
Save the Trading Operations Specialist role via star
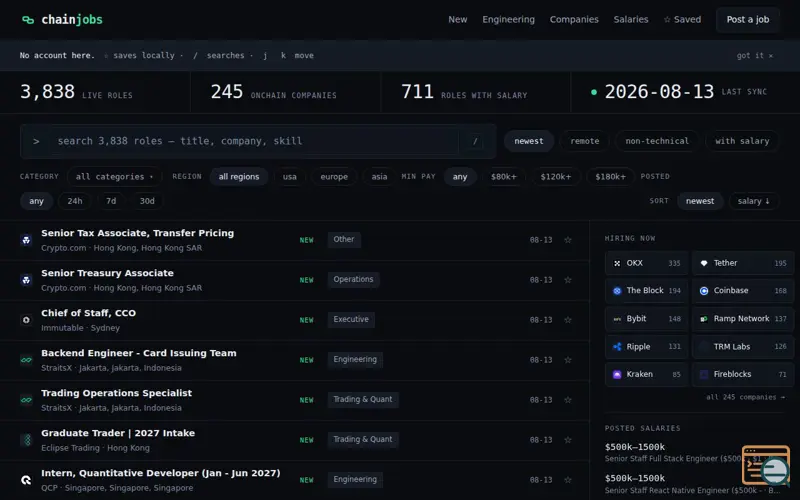tap(568, 400)
